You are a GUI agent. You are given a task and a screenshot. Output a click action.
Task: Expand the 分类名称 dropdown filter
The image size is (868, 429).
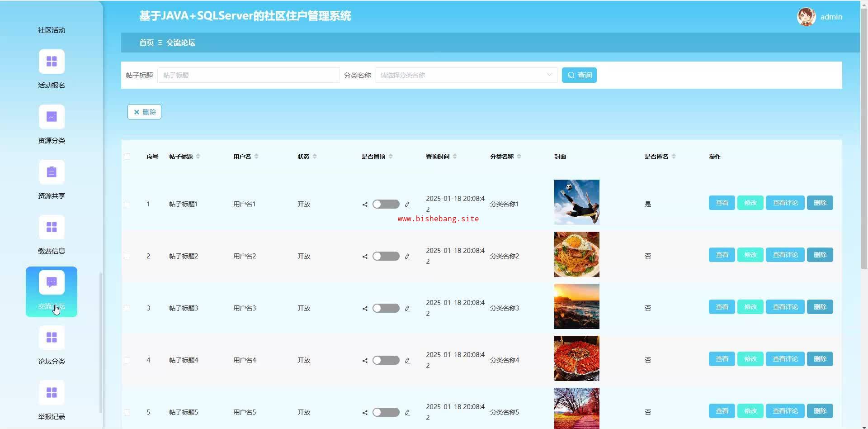click(466, 75)
